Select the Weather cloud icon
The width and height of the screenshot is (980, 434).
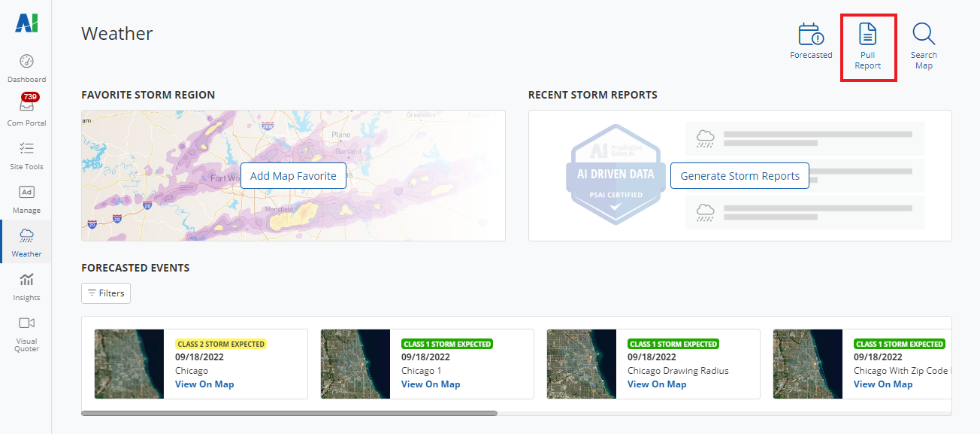point(26,235)
